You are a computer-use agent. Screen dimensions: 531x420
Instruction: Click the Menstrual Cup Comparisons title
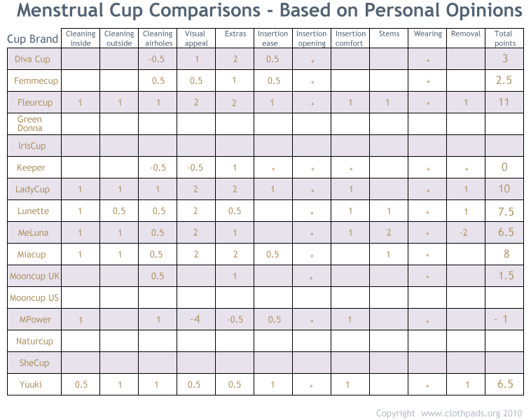[x=269, y=12]
